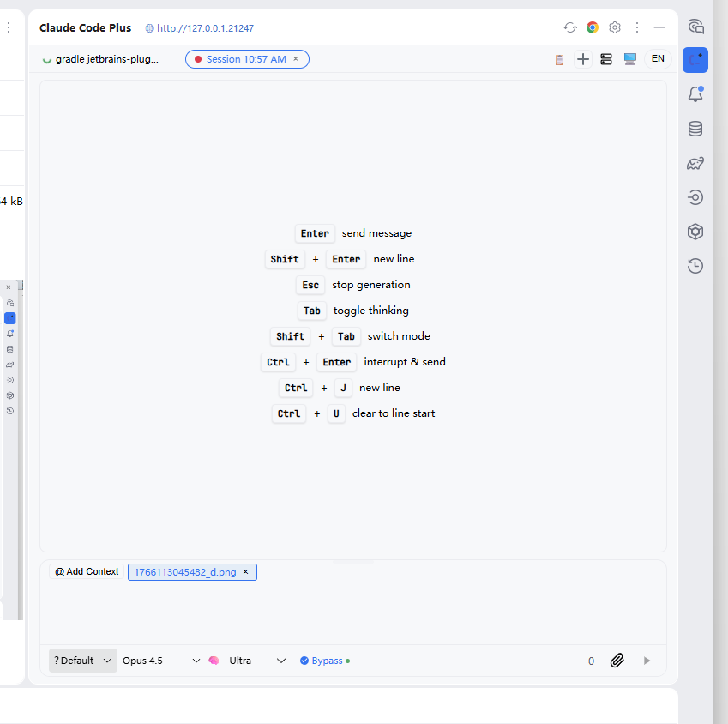The height and width of the screenshot is (724, 728).
Task: Click the refresh arrows icon in header
Action: (x=570, y=27)
